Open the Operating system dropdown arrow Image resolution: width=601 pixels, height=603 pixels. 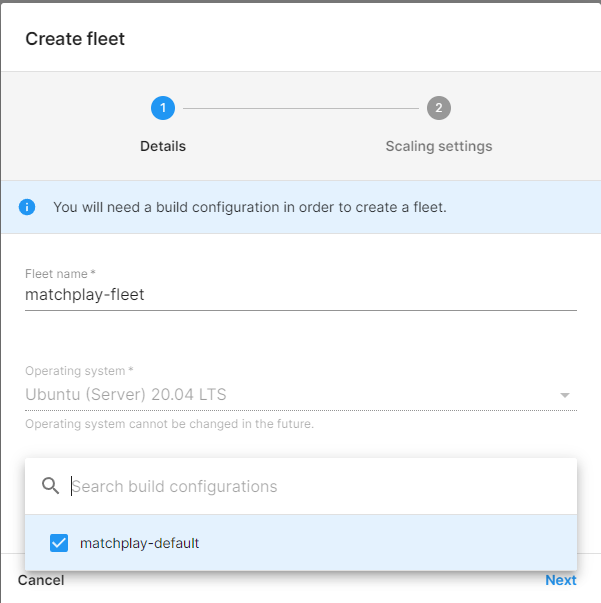point(565,395)
